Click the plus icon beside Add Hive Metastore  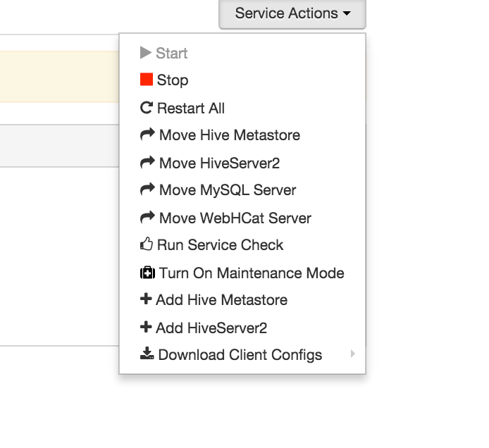click(x=146, y=299)
